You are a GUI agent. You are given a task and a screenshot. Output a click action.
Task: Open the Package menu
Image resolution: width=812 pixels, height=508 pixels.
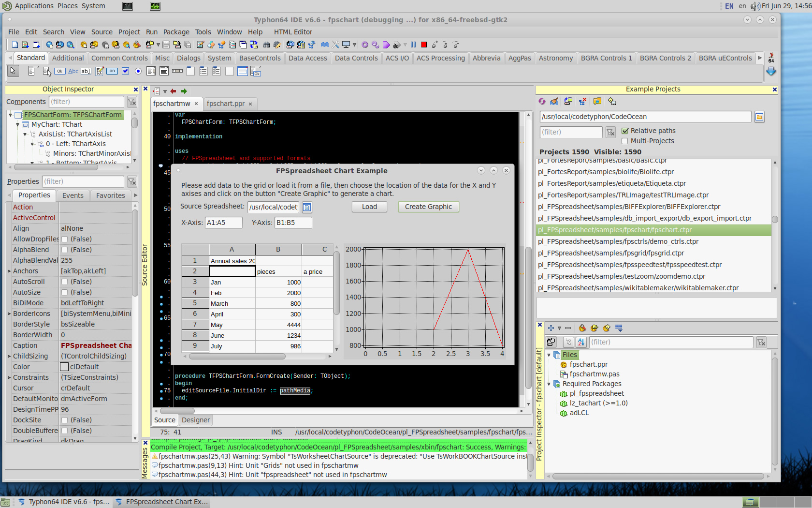coord(176,32)
